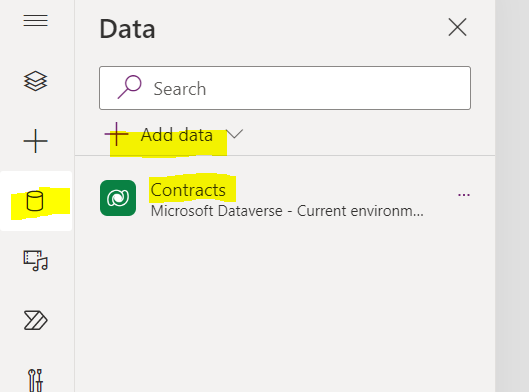Click the plus icon beside Add data

click(x=116, y=134)
